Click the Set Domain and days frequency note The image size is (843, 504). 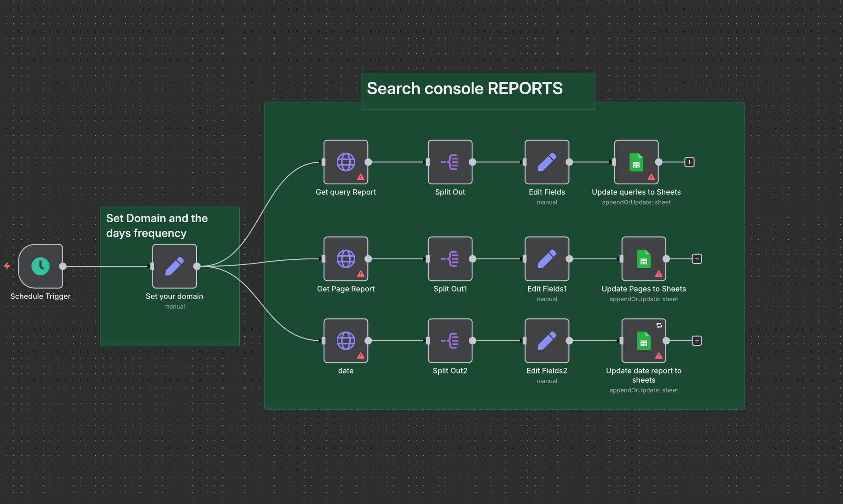pos(156,225)
